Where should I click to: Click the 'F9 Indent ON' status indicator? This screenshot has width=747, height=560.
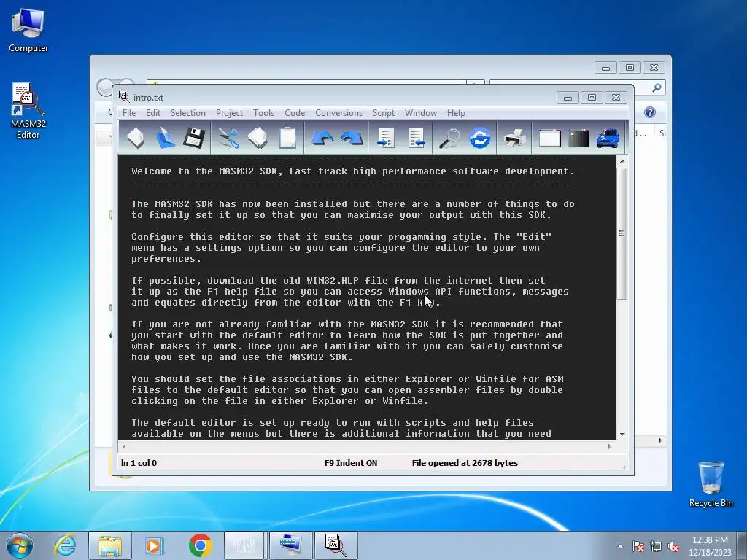click(351, 463)
